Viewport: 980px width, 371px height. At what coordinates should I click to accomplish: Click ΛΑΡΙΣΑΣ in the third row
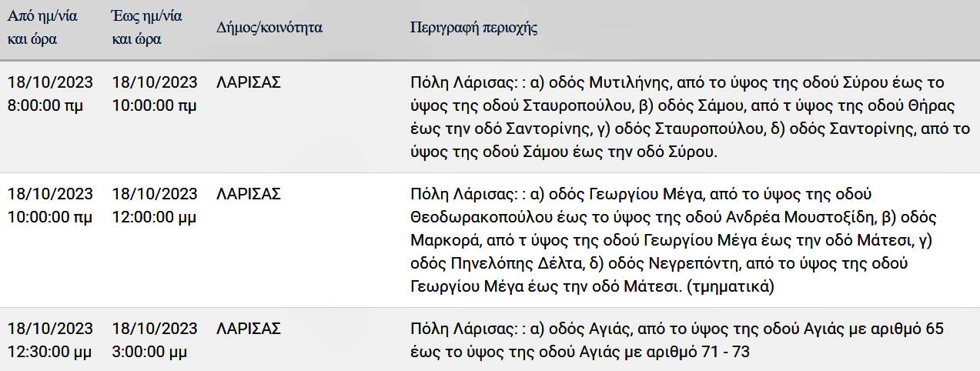click(249, 329)
